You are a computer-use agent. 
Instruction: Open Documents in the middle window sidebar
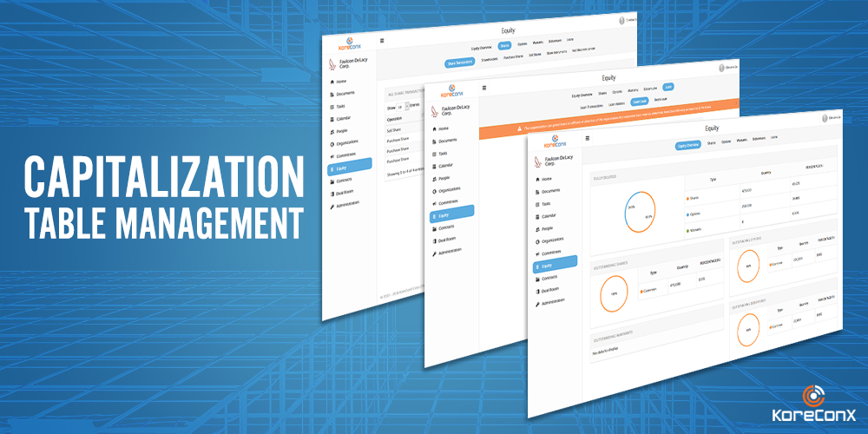tap(446, 141)
